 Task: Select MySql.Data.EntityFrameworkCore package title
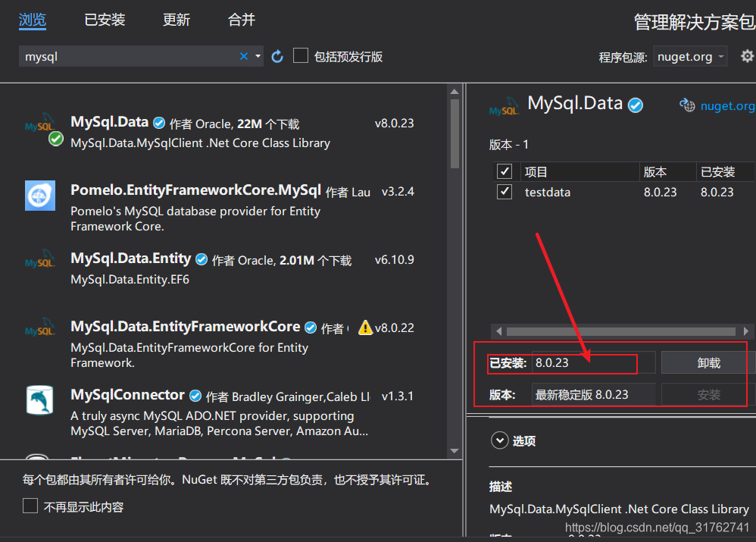(x=185, y=326)
